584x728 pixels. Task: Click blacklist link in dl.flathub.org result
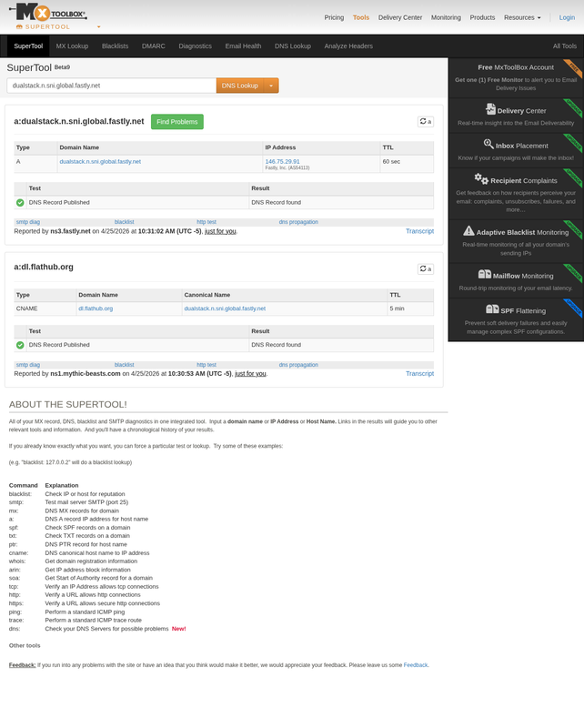tap(124, 365)
